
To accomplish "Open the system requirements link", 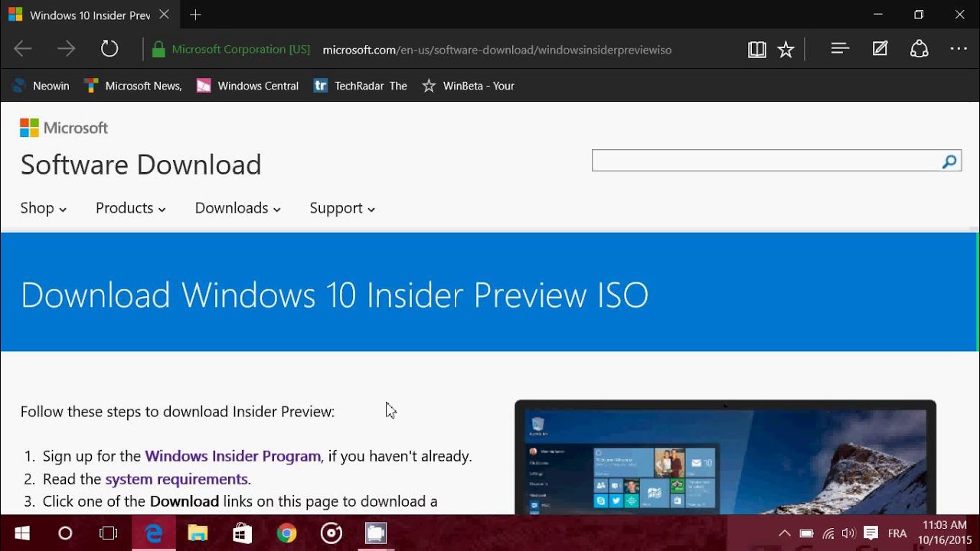I will tap(177, 479).
